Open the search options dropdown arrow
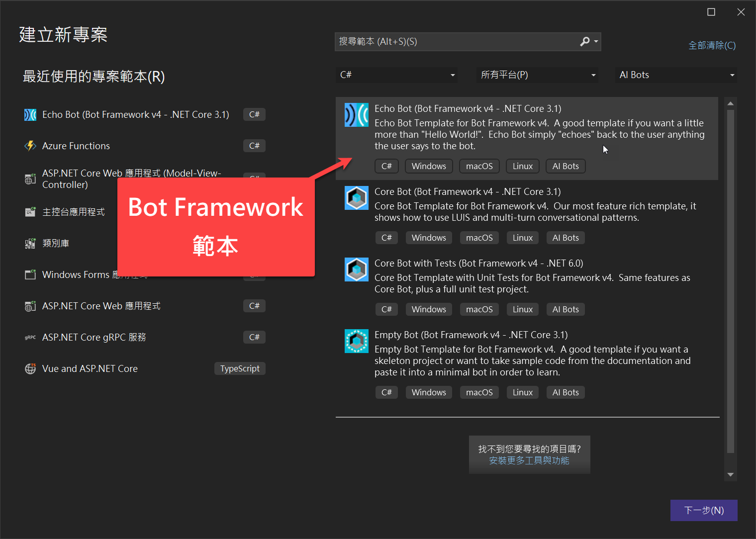756x539 pixels. click(x=596, y=42)
